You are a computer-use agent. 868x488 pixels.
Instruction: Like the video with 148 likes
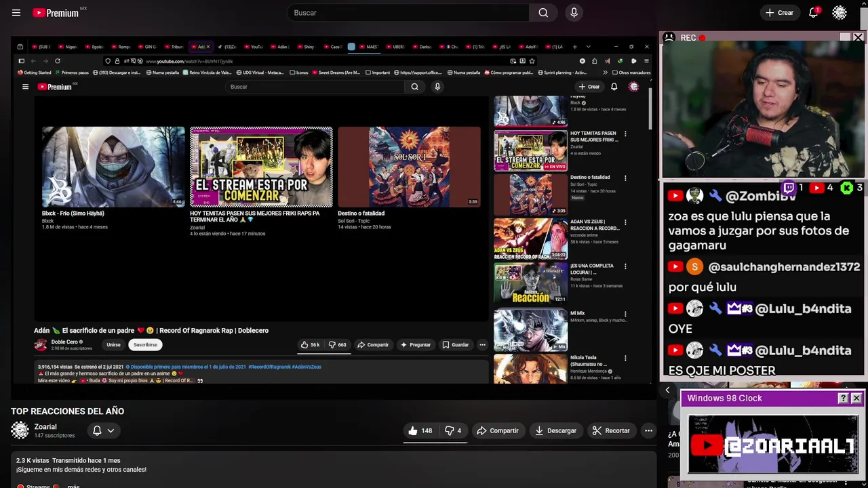(x=420, y=430)
